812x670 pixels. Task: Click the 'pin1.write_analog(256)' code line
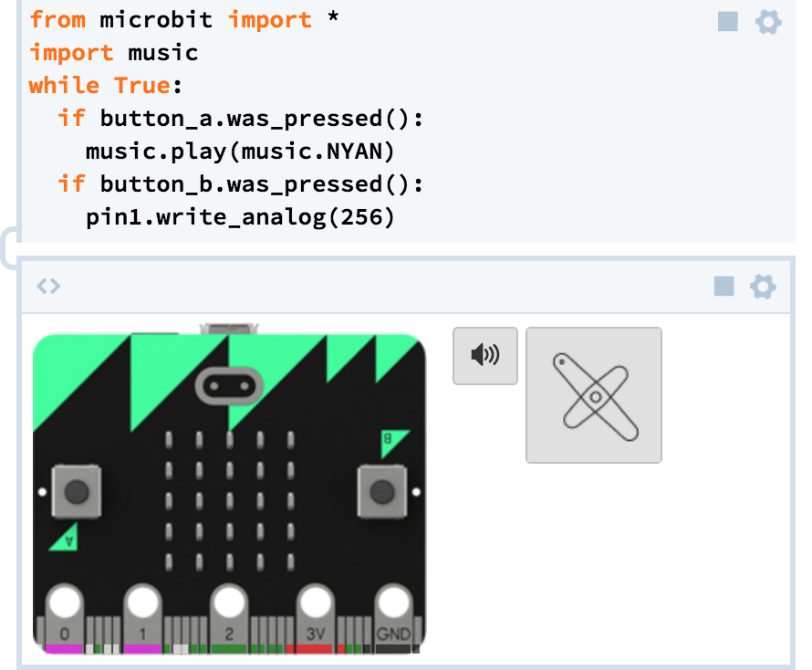(x=240, y=217)
